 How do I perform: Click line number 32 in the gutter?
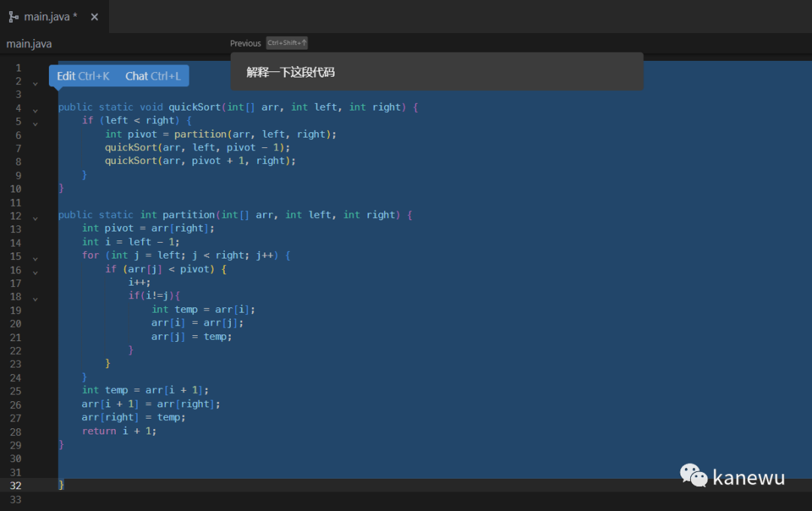tap(16, 485)
